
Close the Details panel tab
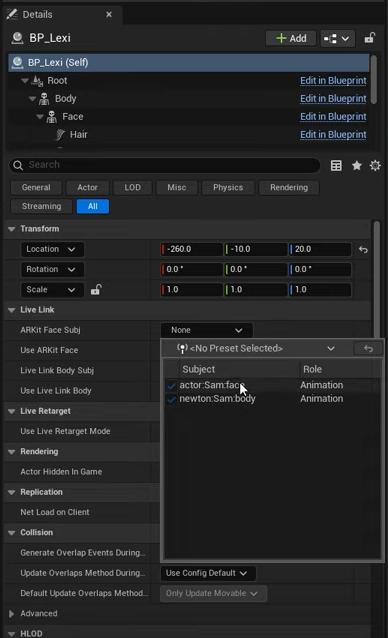click(109, 15)
